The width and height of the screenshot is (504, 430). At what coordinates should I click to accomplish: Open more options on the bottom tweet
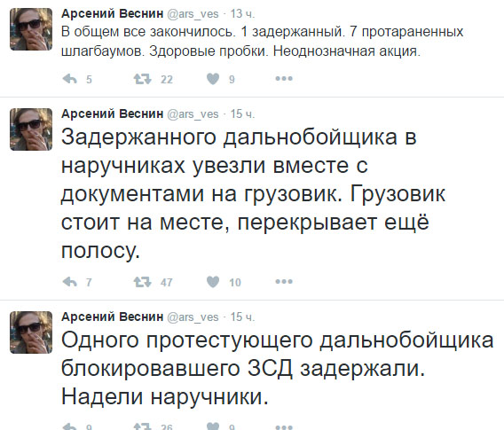click(x=284, y=427)
